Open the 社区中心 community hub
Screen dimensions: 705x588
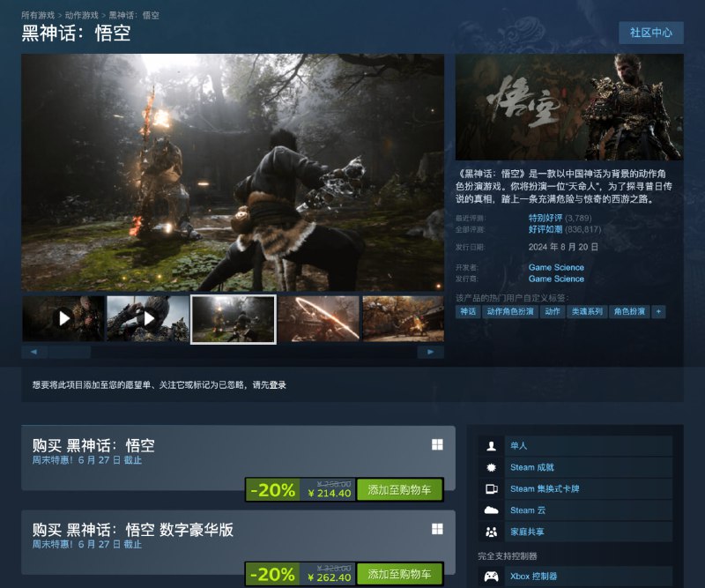coord(654,33)
